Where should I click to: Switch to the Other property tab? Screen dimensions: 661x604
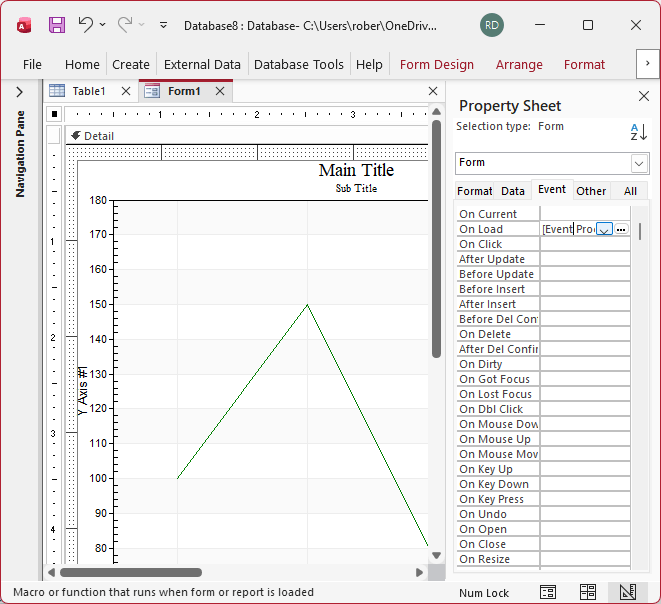[591, 191]
